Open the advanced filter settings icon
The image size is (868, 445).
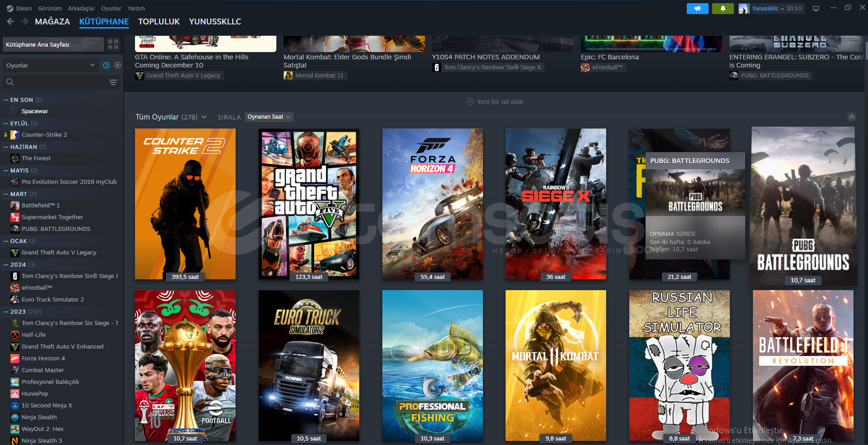tap(113, 82)
